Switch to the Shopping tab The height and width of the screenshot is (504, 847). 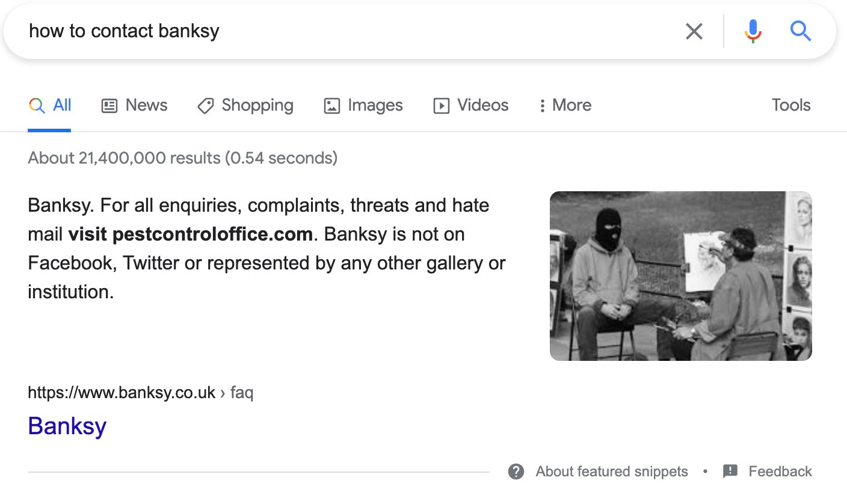(245, 105)
